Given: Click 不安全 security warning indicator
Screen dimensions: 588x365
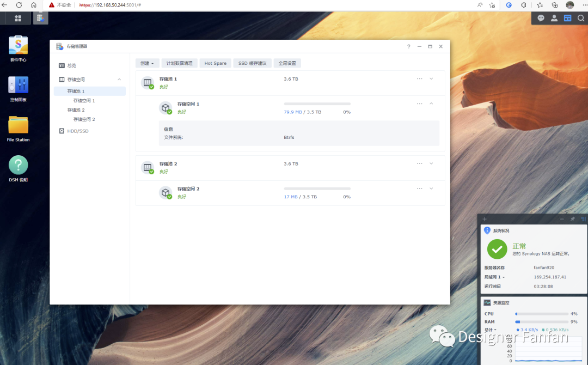Looking at the screenshot, I should 60,5.
